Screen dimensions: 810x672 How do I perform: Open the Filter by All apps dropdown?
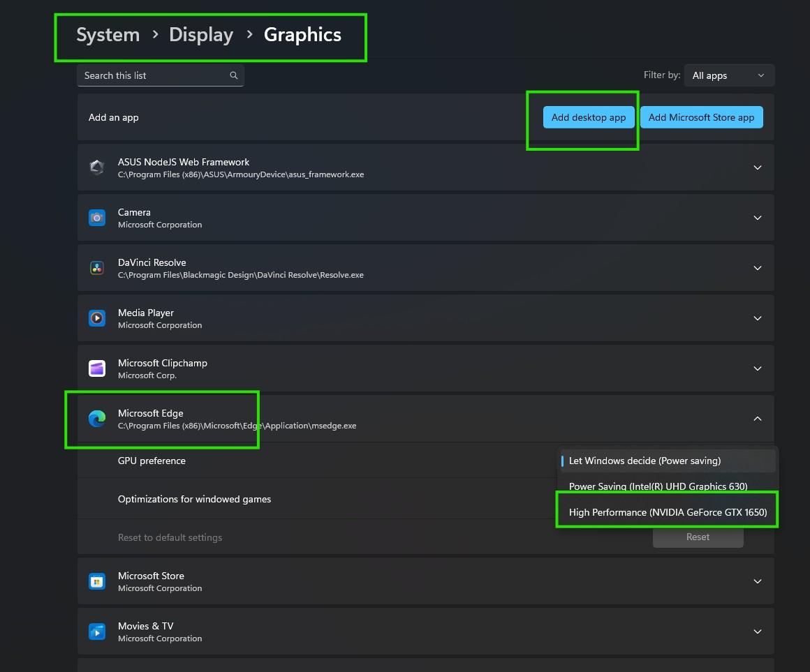click(729, 75)
